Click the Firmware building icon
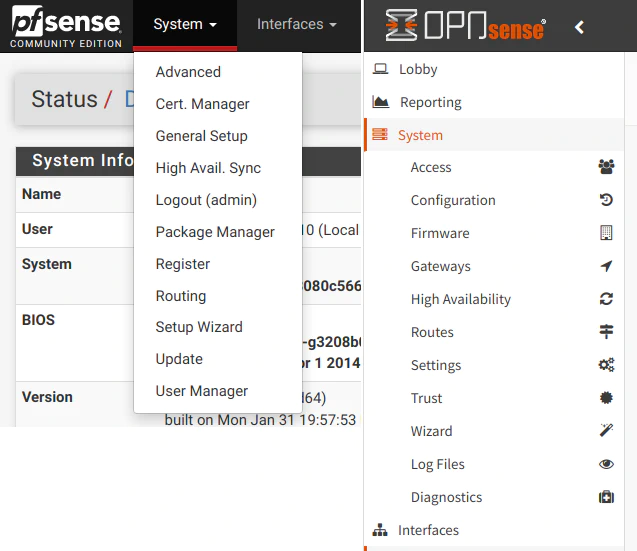The width and height of the screenshot is (637, 551). tap(606, 233)
